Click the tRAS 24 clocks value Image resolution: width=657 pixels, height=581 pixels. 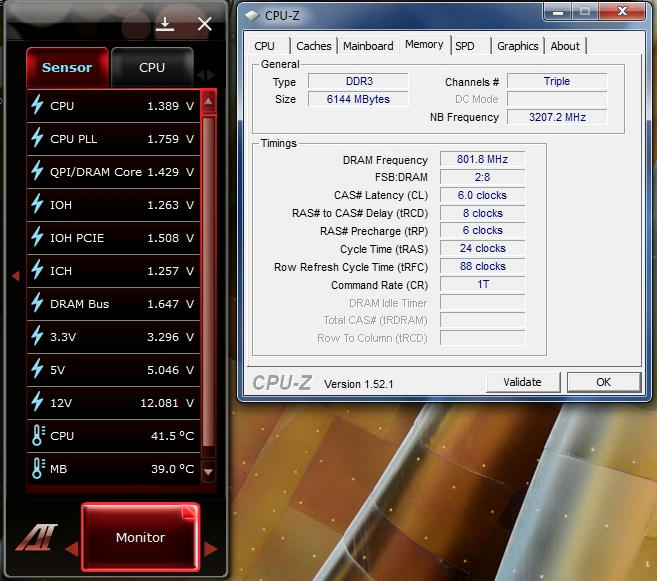coord(482,248)
